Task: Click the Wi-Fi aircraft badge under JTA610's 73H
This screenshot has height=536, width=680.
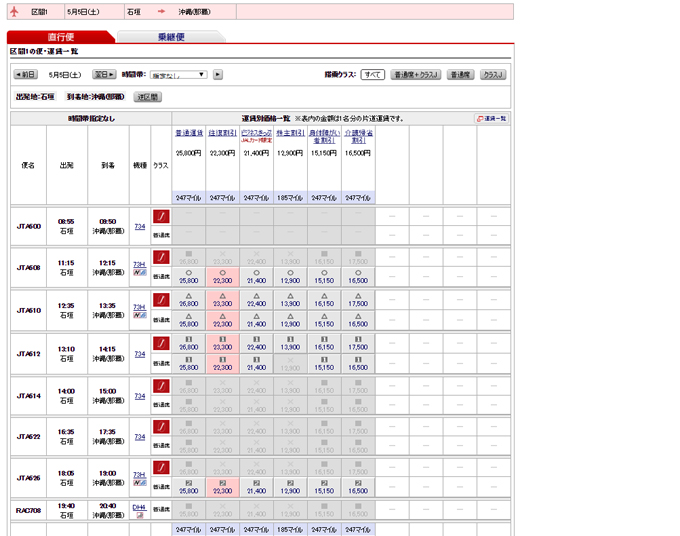Action: tap(140, 315)
